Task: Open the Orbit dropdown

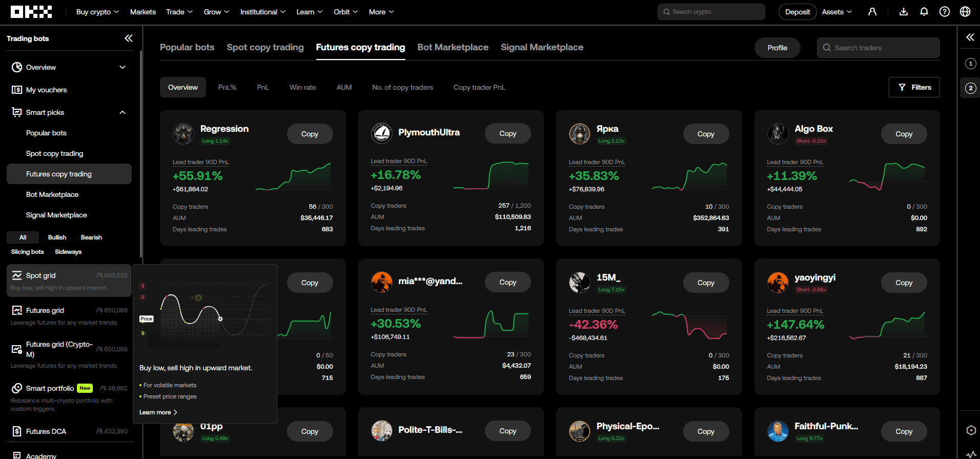Action: [345, 12]
